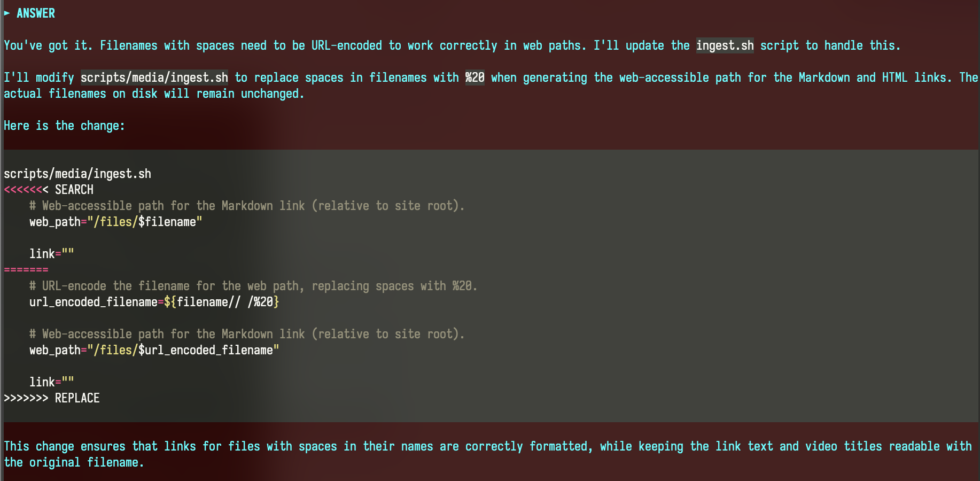Click the highlighted %20 inline code
This screenshot has width=980, height=481.
tap(475, 78)
